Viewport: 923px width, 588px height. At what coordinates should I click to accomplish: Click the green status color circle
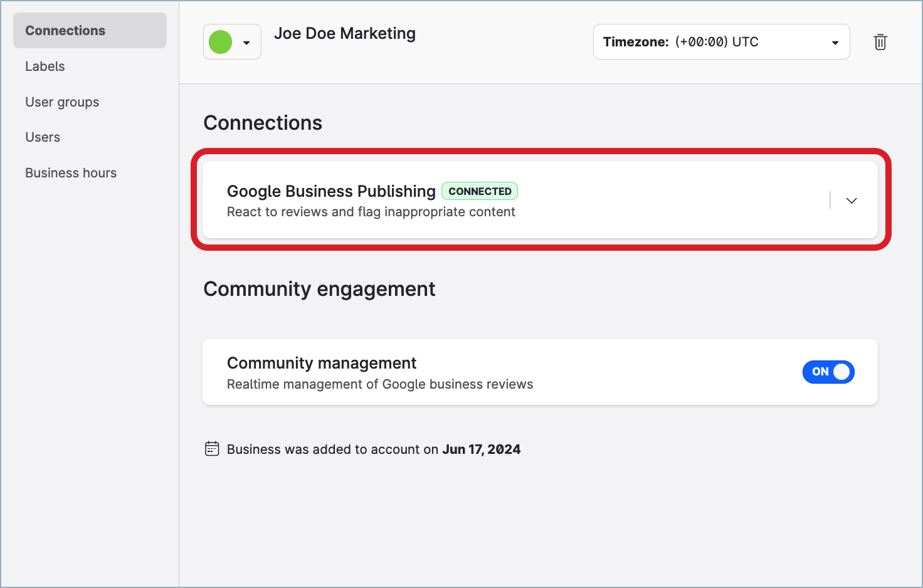(x=221, y=42)
